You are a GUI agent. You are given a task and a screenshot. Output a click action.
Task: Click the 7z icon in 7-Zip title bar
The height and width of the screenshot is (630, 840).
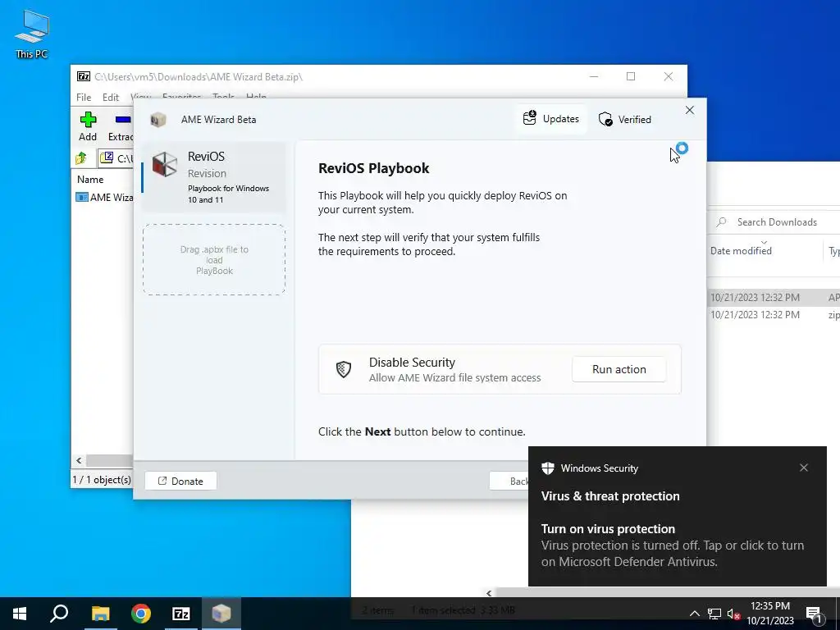click(84, 76)
